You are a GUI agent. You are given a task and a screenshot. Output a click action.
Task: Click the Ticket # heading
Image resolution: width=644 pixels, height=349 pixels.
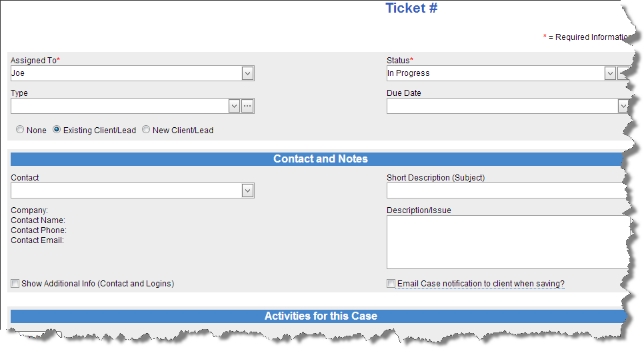coord(411,9)
